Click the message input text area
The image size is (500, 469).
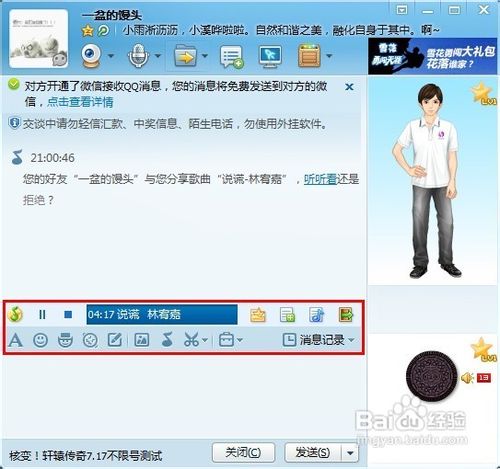(x=184, y=396)
